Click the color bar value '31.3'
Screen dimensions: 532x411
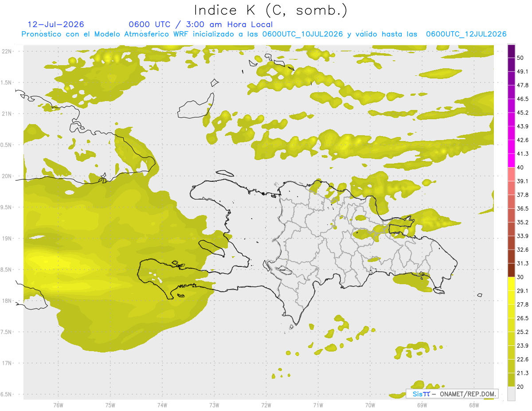click(523, 263)
